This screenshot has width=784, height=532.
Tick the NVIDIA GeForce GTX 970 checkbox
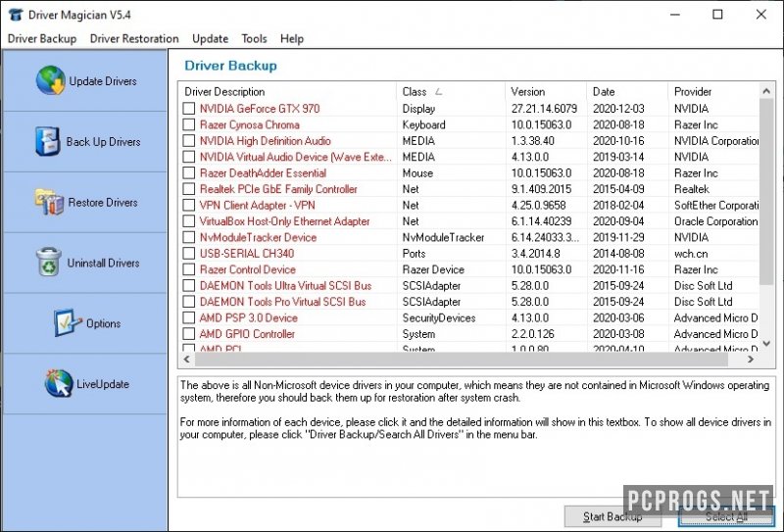(188, 109)
